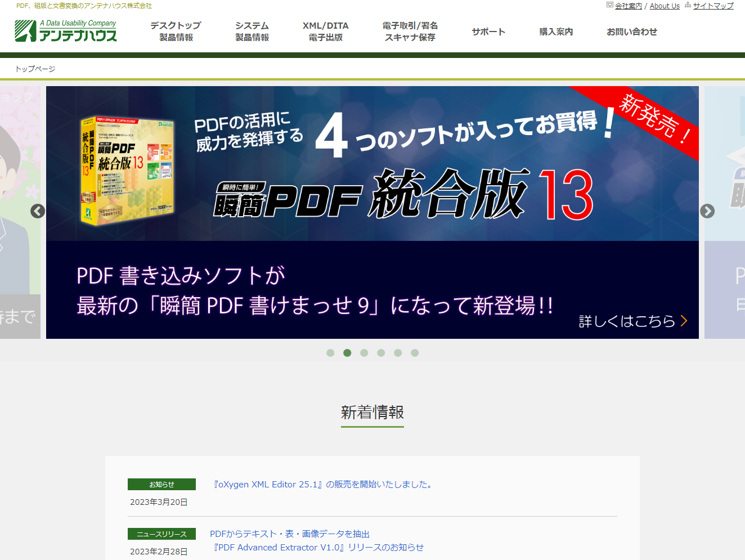Open 電子取引/署名 スキャナ保存 menu
745x560 pixels.
410,32
